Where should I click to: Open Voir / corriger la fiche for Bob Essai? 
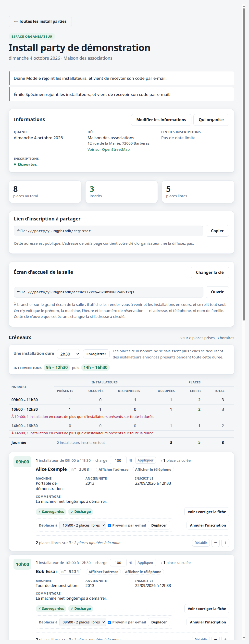207,609
